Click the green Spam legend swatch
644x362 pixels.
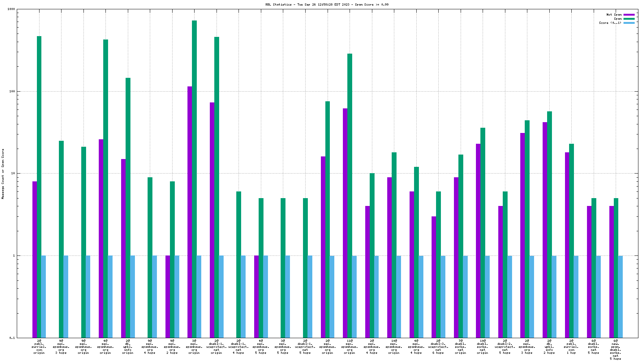point(629,19)
